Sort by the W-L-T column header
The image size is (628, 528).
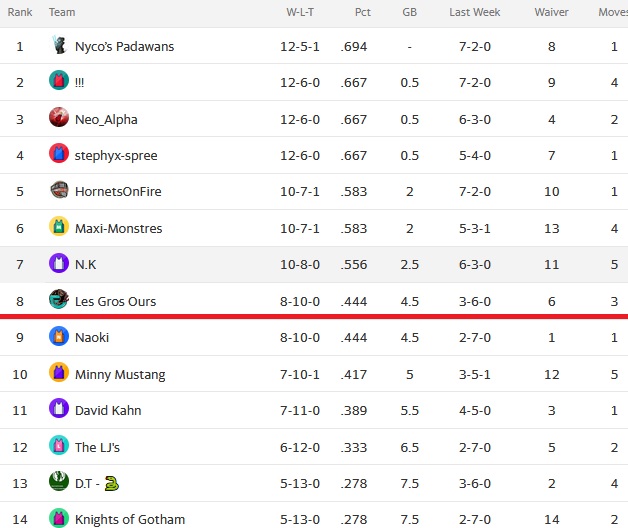(x=300, y=12)
